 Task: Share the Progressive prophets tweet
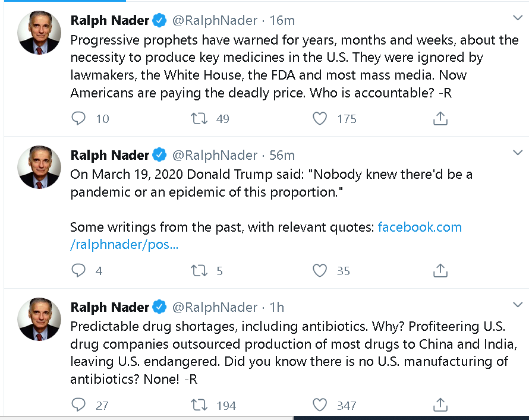(440, 118)
